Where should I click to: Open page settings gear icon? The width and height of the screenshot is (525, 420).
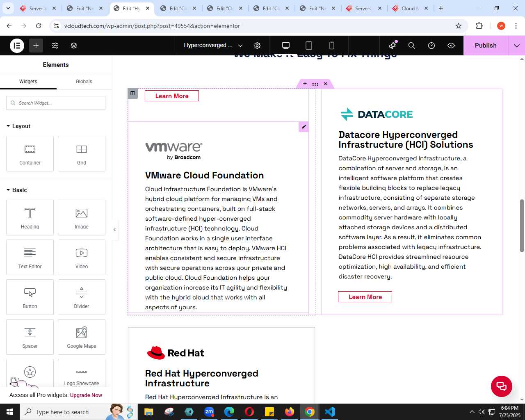click(x=257, y=46)
